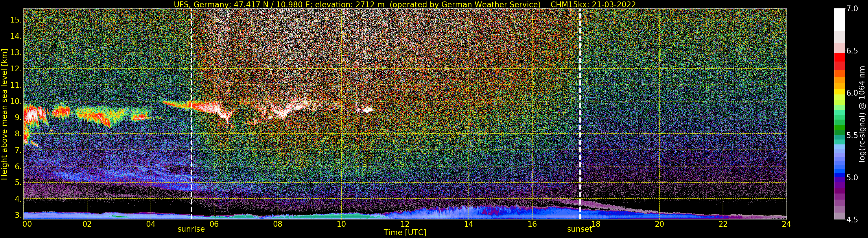
Task: Click the time axis tick '24'
Action: (786, 224)
